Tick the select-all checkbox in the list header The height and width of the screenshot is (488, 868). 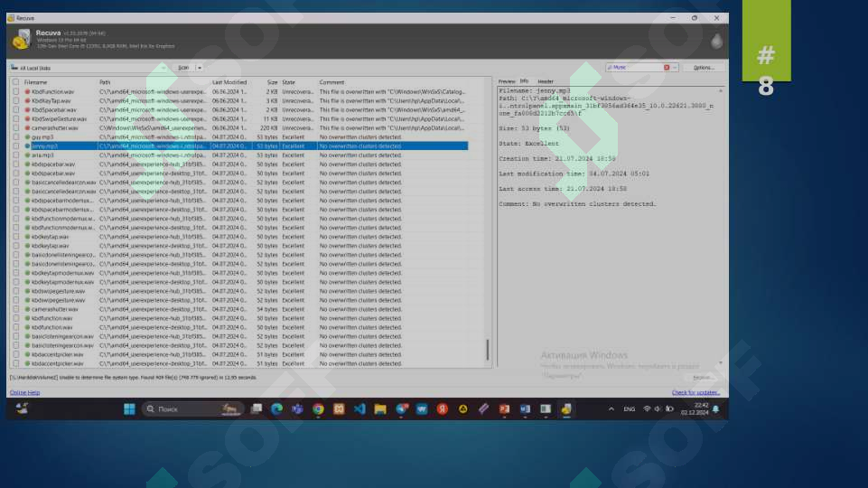(16, 82)
